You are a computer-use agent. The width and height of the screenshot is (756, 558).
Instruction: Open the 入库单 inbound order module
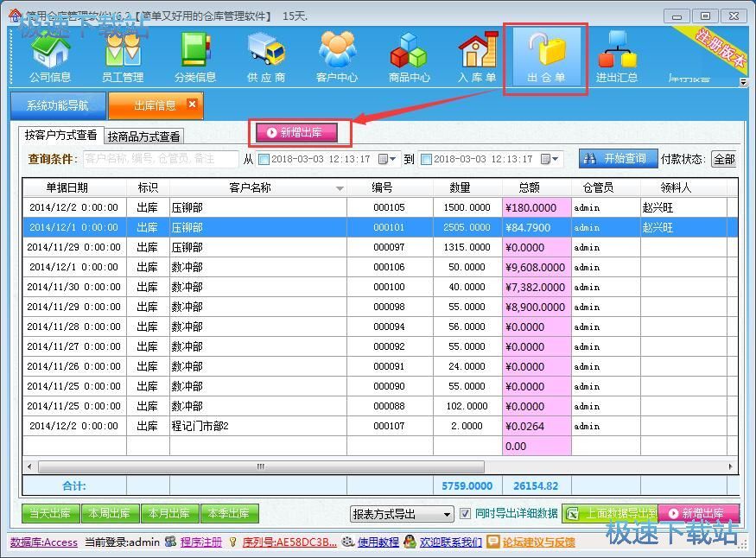click(477, 57)
